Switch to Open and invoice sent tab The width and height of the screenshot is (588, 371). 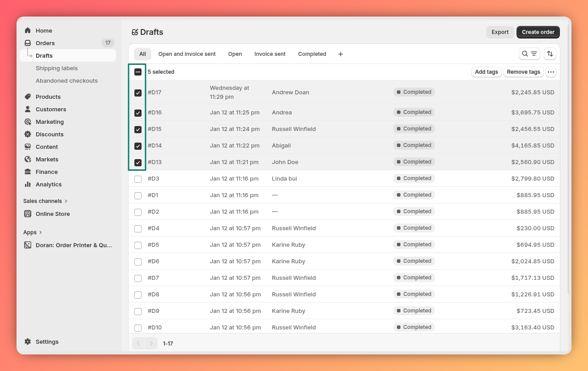click(x=187, y=54)
